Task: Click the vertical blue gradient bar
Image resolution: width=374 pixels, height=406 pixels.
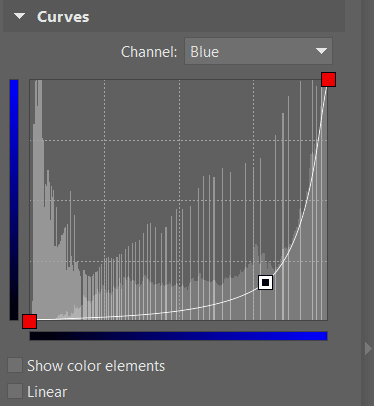Action: 14,200
